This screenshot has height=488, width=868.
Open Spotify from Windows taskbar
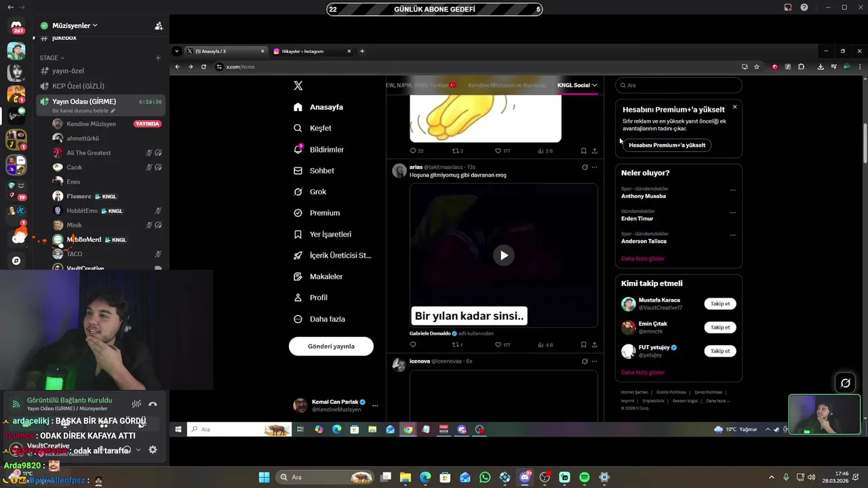(585, 477)
